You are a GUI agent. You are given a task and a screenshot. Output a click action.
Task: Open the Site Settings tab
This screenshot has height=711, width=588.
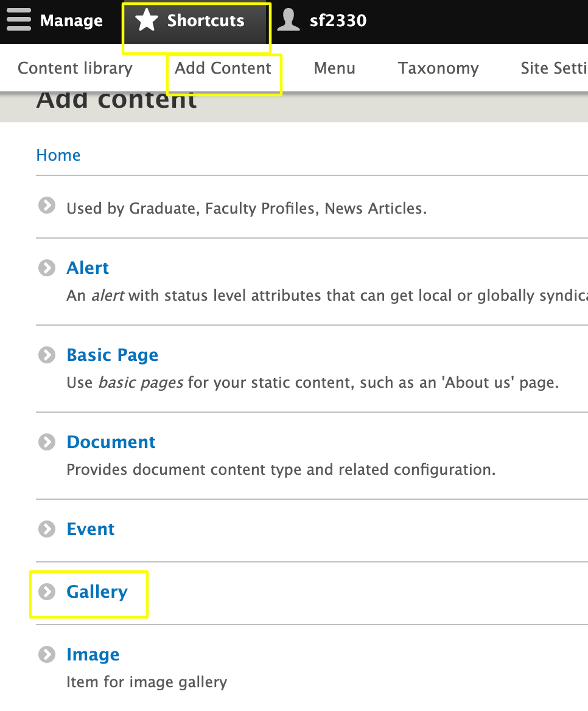coord(554,68)
